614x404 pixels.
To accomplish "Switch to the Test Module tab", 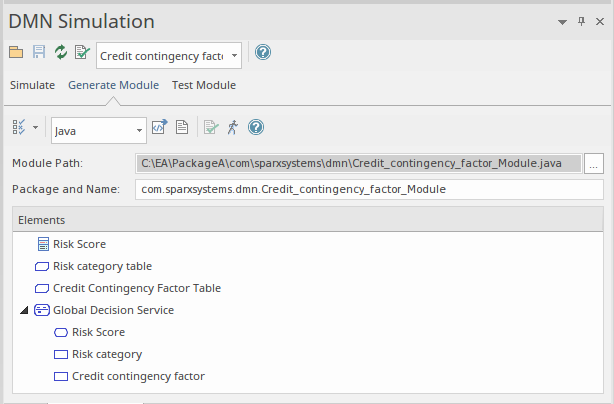I will tap(203, 85).
